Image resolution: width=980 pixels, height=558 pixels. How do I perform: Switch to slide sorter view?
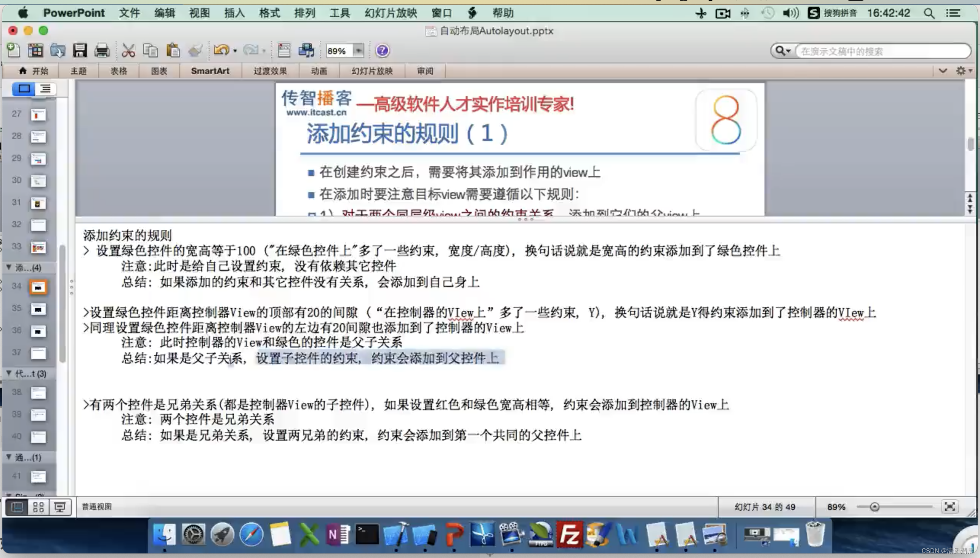coord(38,507)
